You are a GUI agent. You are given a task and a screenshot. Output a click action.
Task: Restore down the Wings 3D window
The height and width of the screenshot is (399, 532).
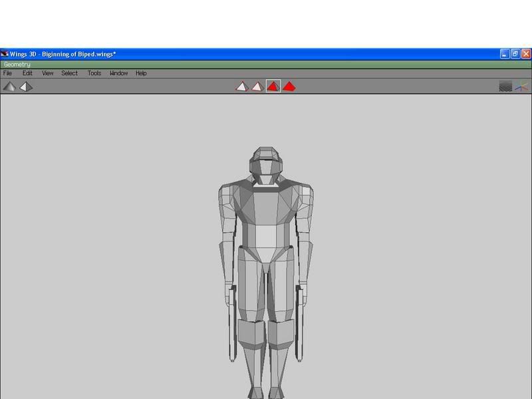[x=515, y=54]
